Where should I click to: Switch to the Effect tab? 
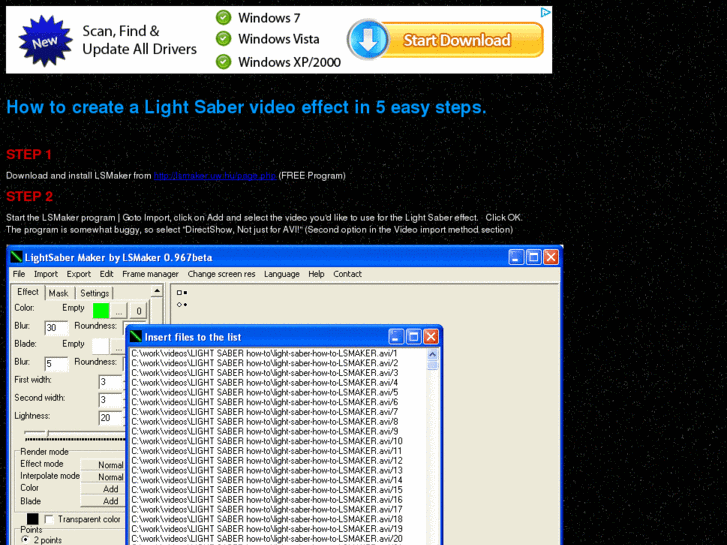(28, 292)
